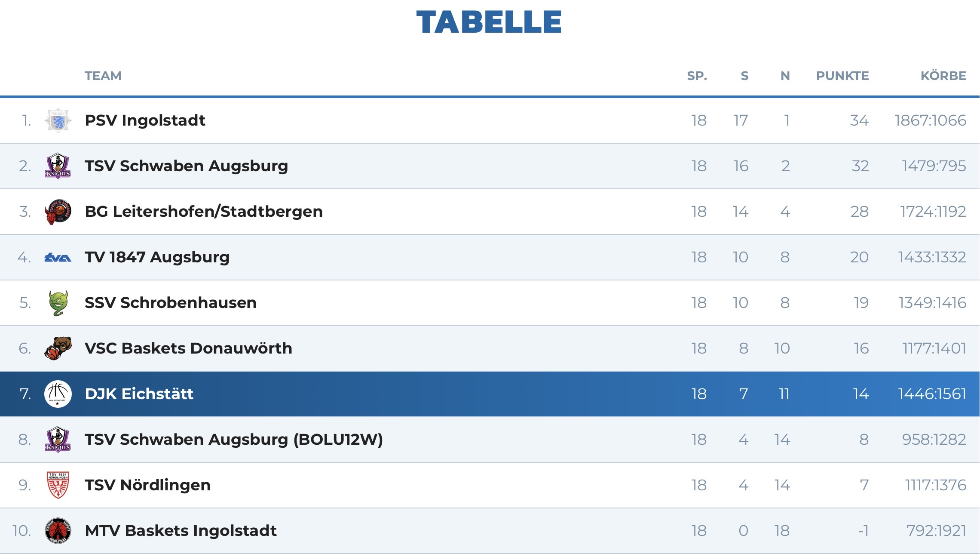
Task: Click the BG Leitershofen/Stadtbergen bull logo
Action: click(x=58, y=212)
